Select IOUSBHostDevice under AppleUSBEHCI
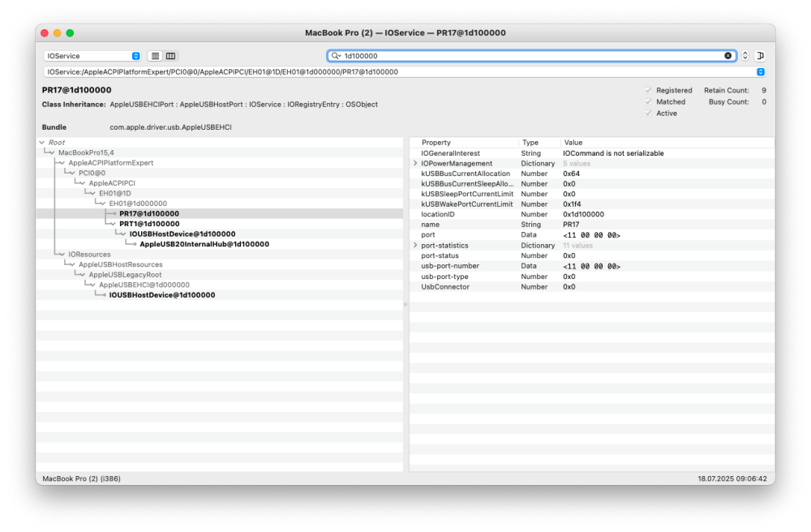Viewport: 811px width, 532px height. coord(219,295)
